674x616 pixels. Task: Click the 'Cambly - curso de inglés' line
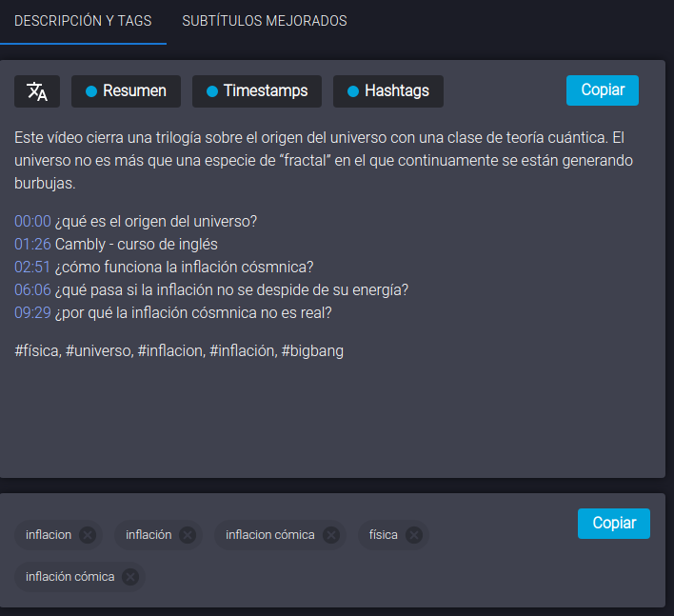[136, 244]
